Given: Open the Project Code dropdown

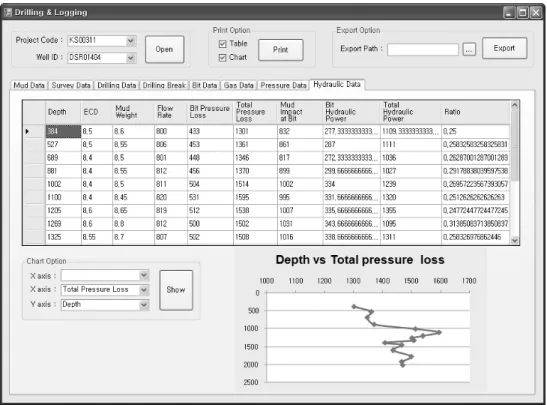Looking at the screenshot, I should [130, 41].
